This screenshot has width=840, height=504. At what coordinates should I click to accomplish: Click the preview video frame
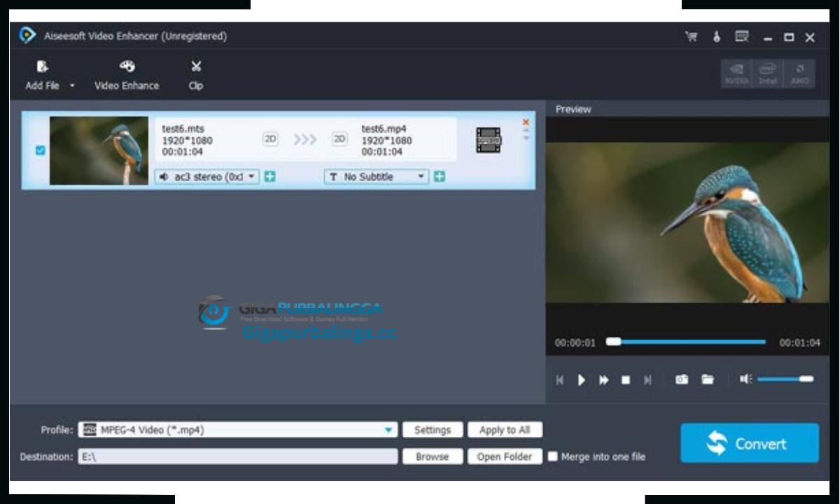(687, 223)
